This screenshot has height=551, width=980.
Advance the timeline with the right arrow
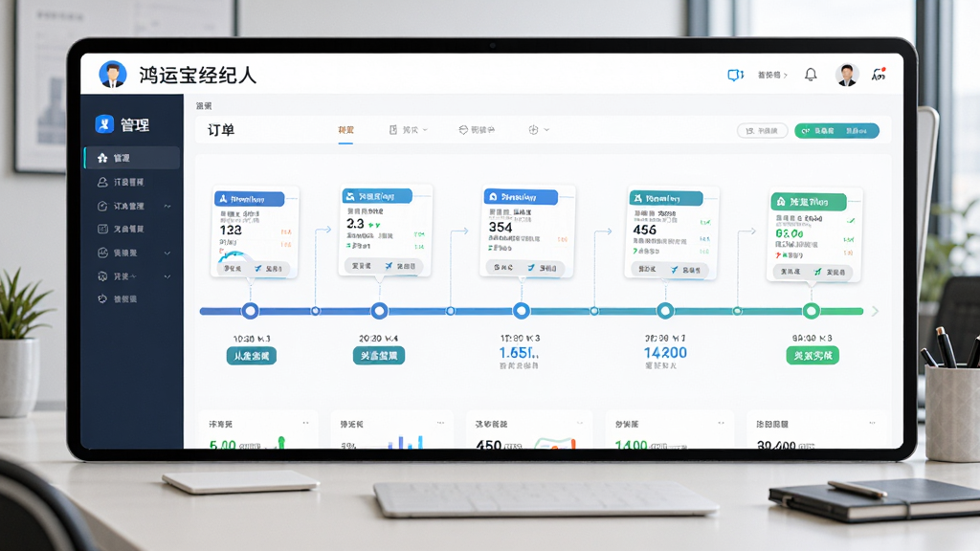(875, 311)
